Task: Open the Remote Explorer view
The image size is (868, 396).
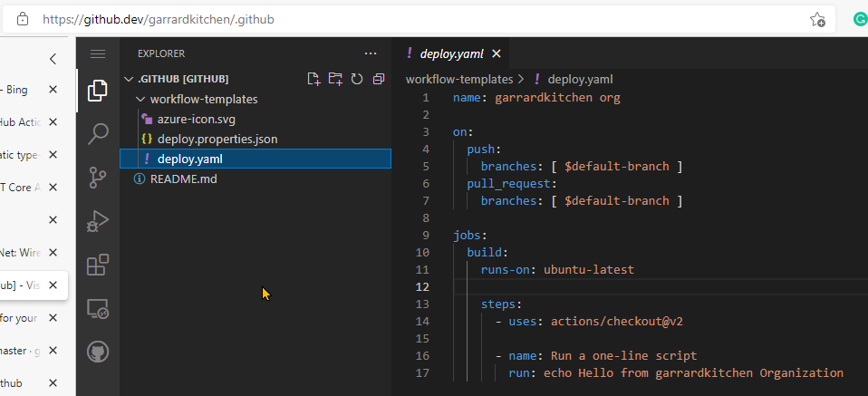Action: 97,309
